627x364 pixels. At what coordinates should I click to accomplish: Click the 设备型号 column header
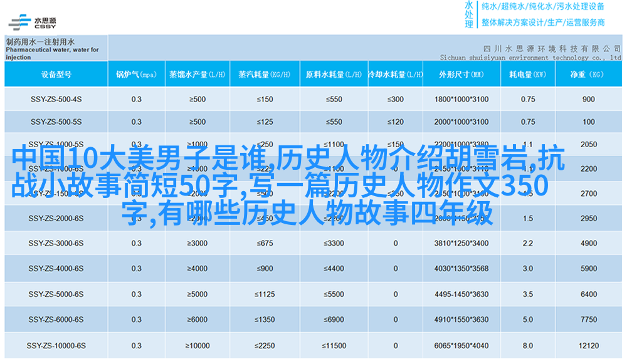tap(56, 75)
